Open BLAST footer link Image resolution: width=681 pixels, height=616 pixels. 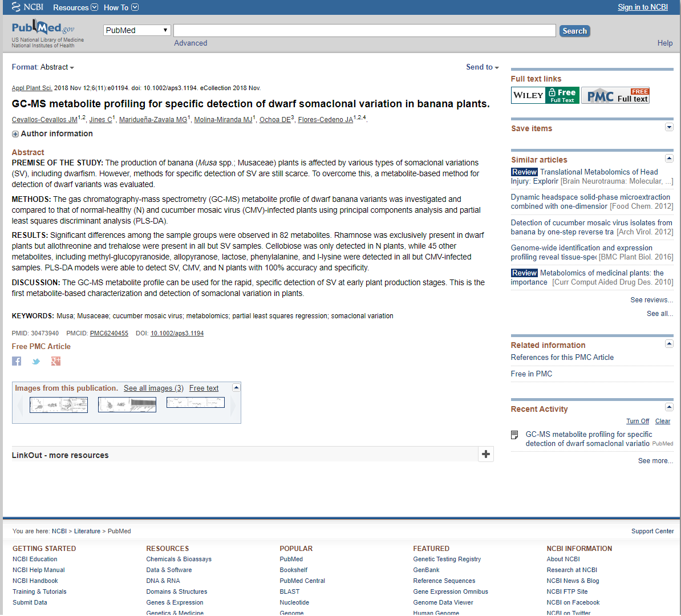click(290, 591)
